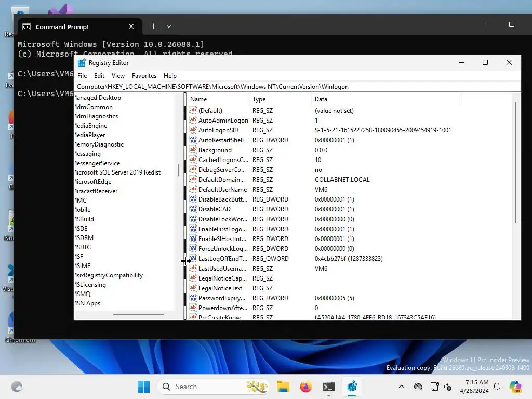The width and height of the screenshot is (532, 399).
Task: Open the Help menu
Action: (170, 76)
